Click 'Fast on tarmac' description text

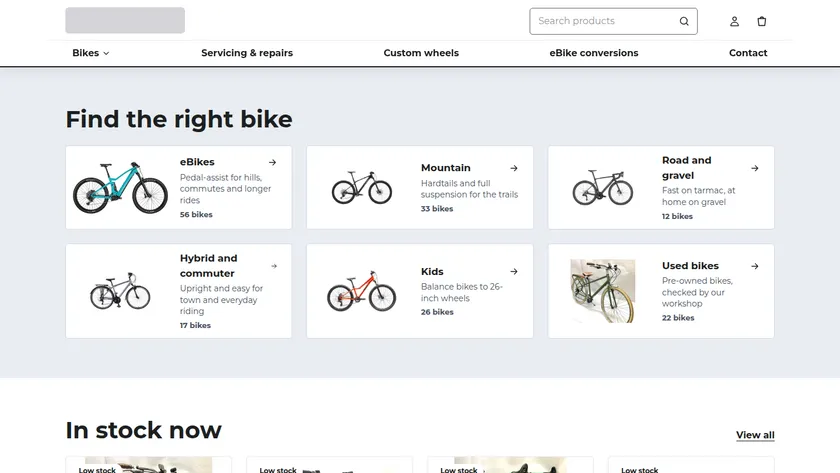click(699, 196)
